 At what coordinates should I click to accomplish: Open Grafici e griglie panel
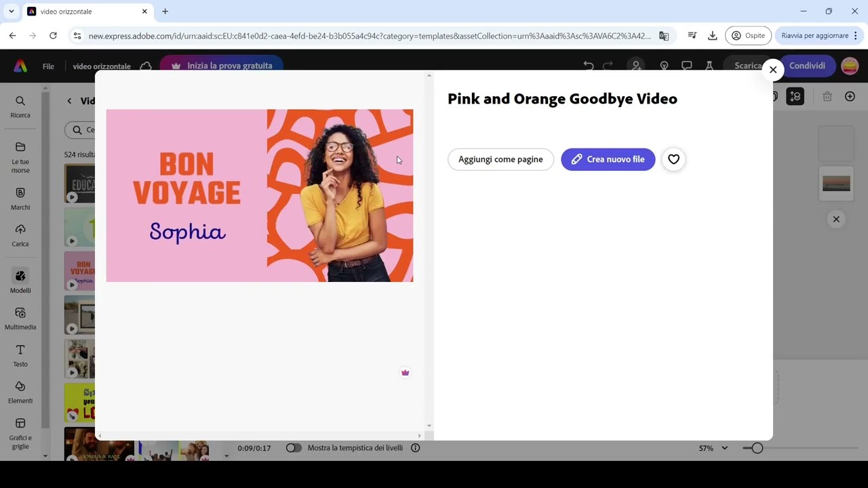tap(20, 433)
